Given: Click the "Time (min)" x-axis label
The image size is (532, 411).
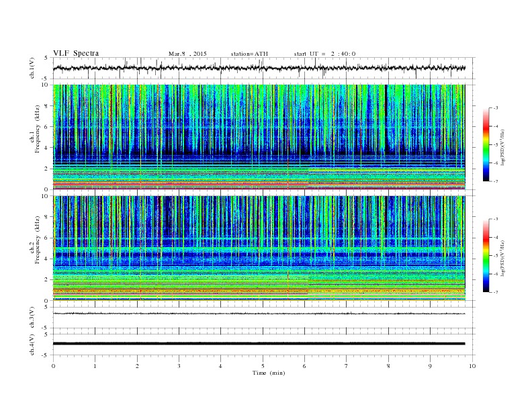Looking at the screenshot, I should [269, 373].
